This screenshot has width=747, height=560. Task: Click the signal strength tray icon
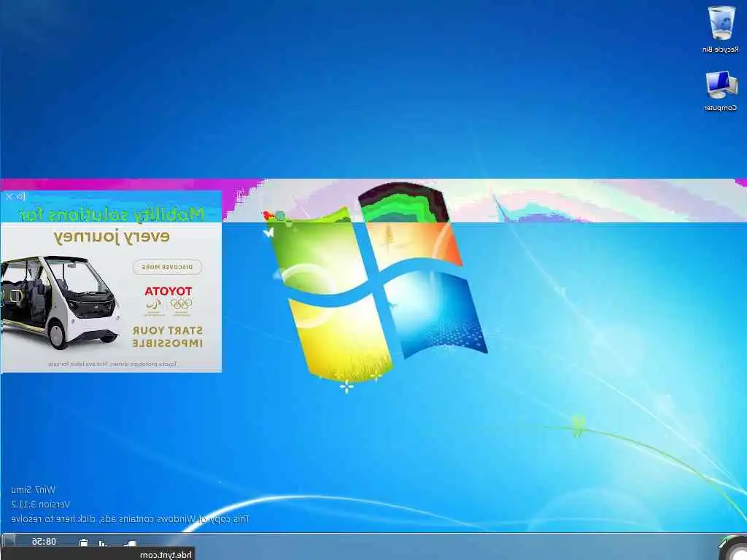[x=130, y=542]
